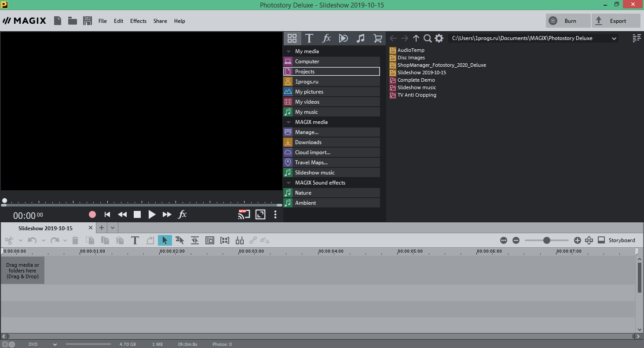Open the Fades transitions panel
The width and height of the screenshot is (644, 348).
(344, 38)
